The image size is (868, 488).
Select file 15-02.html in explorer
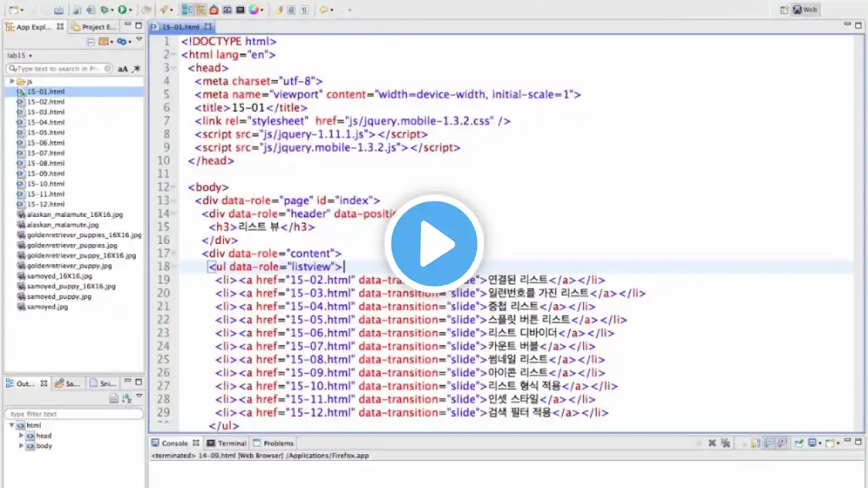point(45,102)
